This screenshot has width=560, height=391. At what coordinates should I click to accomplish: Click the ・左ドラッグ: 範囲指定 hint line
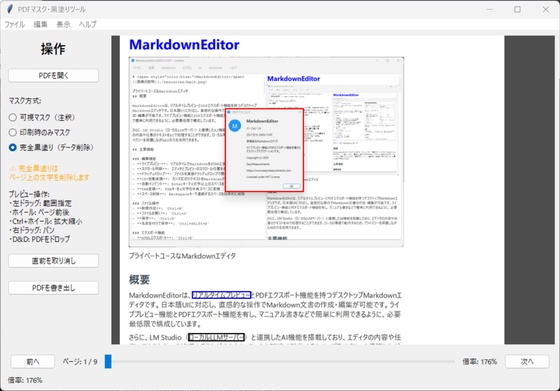point(40,203)
